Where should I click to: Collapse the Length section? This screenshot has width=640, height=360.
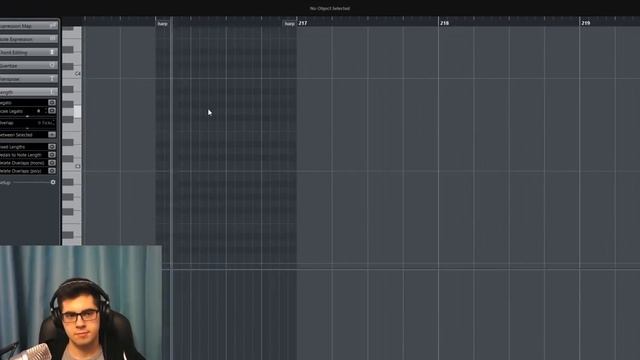[x=29, y=92]
